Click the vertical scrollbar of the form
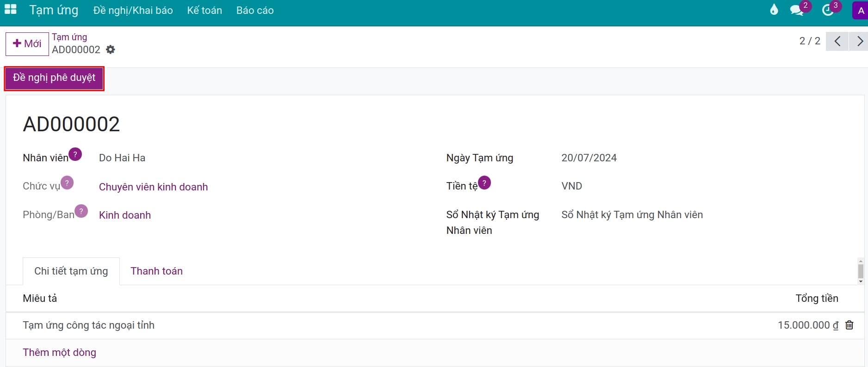The image size is (868, 367). point(861,271)
